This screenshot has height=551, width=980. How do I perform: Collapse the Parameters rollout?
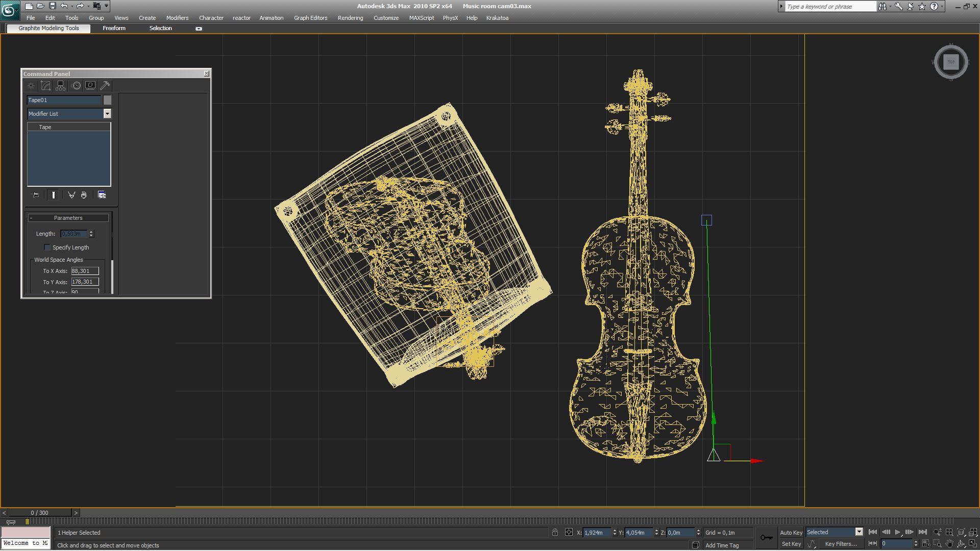68,218
